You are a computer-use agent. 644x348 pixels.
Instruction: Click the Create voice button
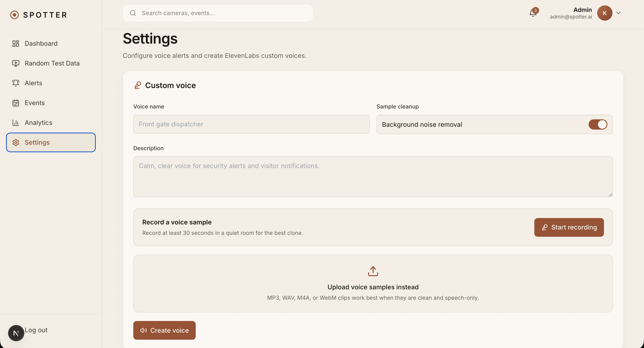click(x=164, y=330)
